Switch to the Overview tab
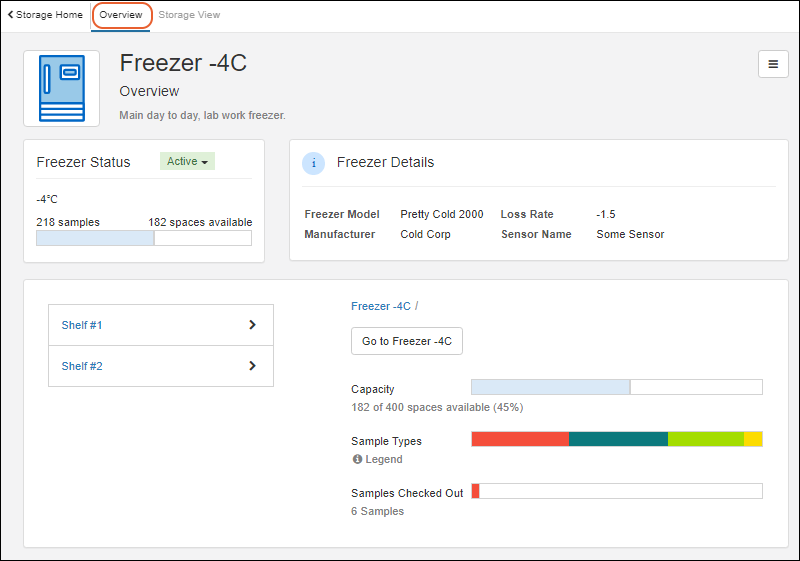 click(x=121, y=15)
